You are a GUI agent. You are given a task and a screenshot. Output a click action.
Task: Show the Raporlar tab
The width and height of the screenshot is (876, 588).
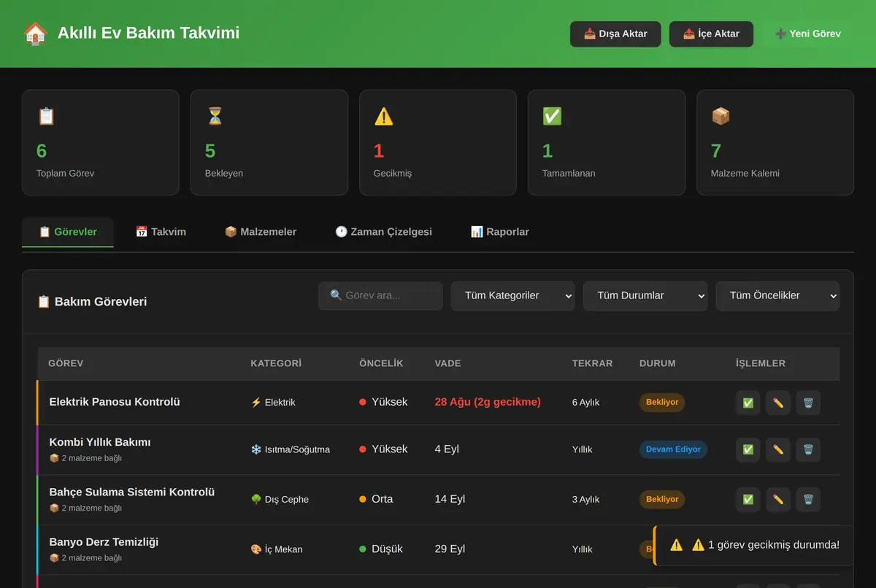pos(500,232)
